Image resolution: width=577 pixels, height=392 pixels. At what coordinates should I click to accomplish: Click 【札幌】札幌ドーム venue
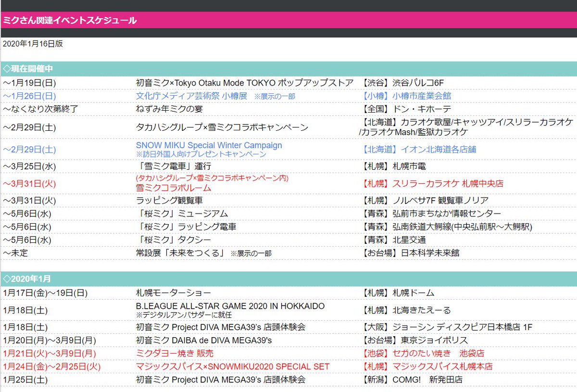coord(397,292)
